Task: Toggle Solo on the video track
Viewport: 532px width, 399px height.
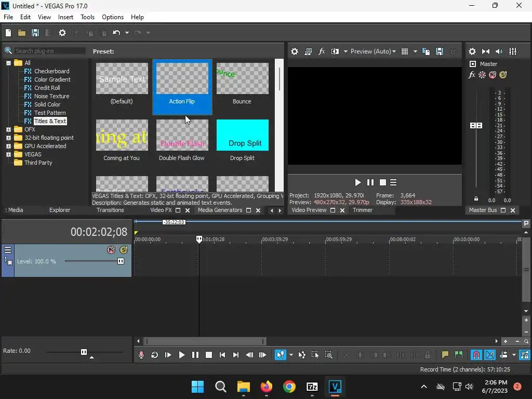Action: pyautogui.click(x=124, y=250)
